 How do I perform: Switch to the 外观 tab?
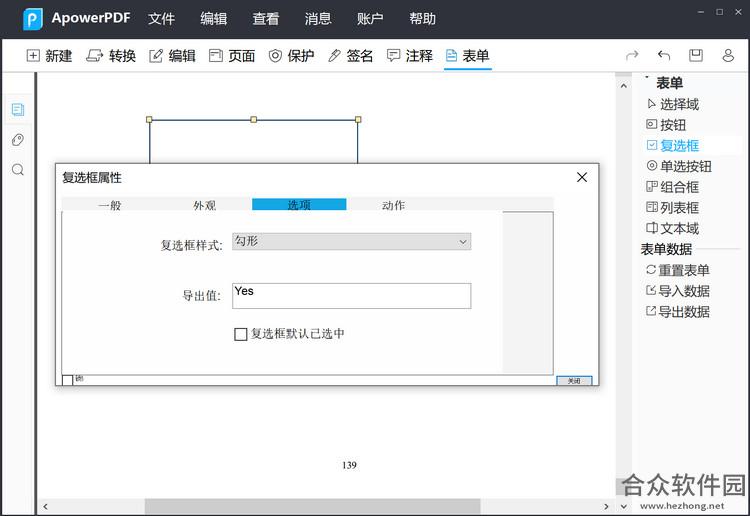(x=204, y=205)
